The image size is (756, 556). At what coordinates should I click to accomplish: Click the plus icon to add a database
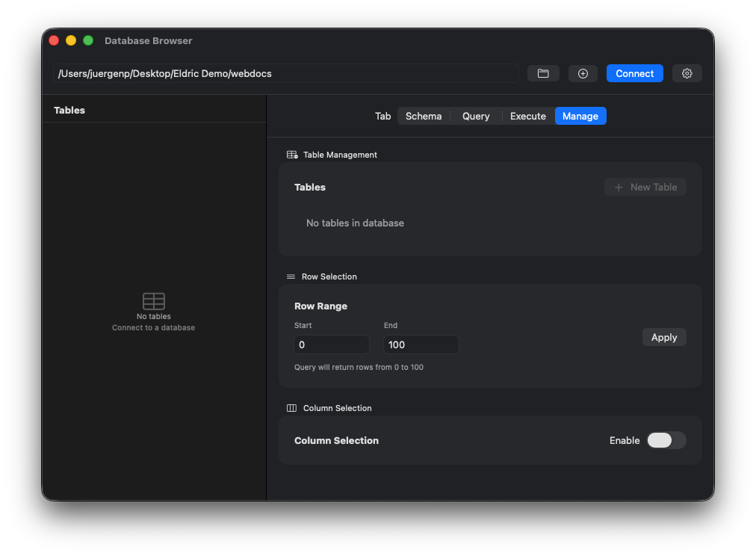583,73
